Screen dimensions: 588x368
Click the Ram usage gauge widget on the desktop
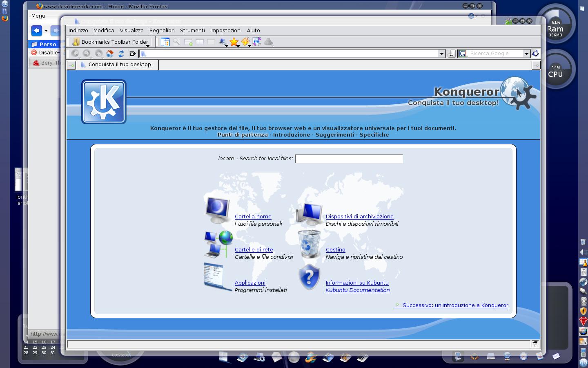click(x=555, y=25)
